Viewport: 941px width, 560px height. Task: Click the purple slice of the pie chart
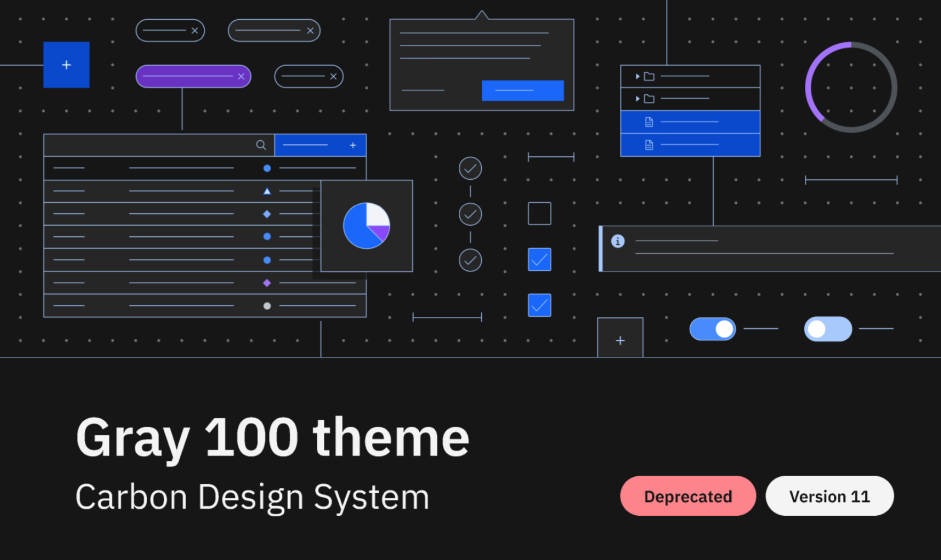tap(381, 233)
